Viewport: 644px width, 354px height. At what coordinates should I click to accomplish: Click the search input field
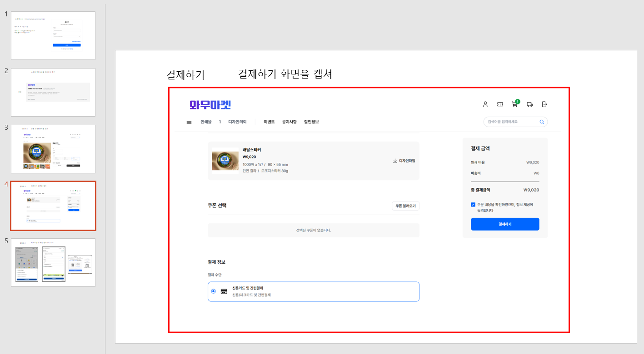[x=511, y=122]
